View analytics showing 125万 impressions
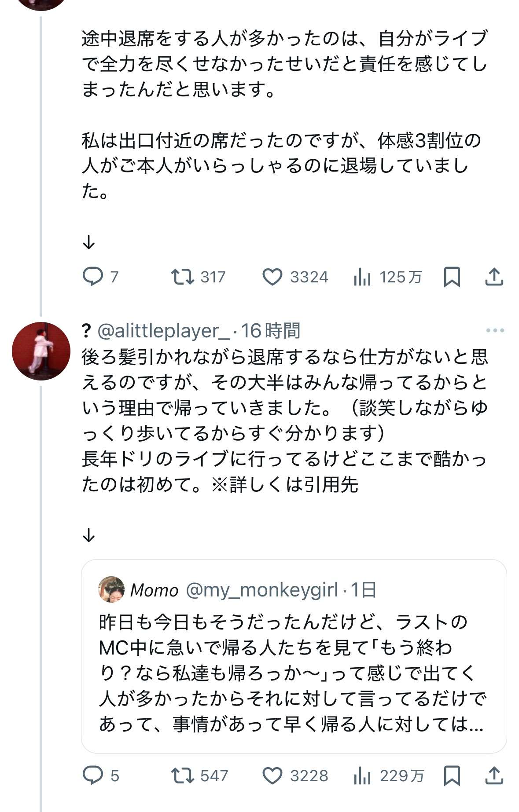Viewport: 519px width, 812px height. tap(362, 277)
